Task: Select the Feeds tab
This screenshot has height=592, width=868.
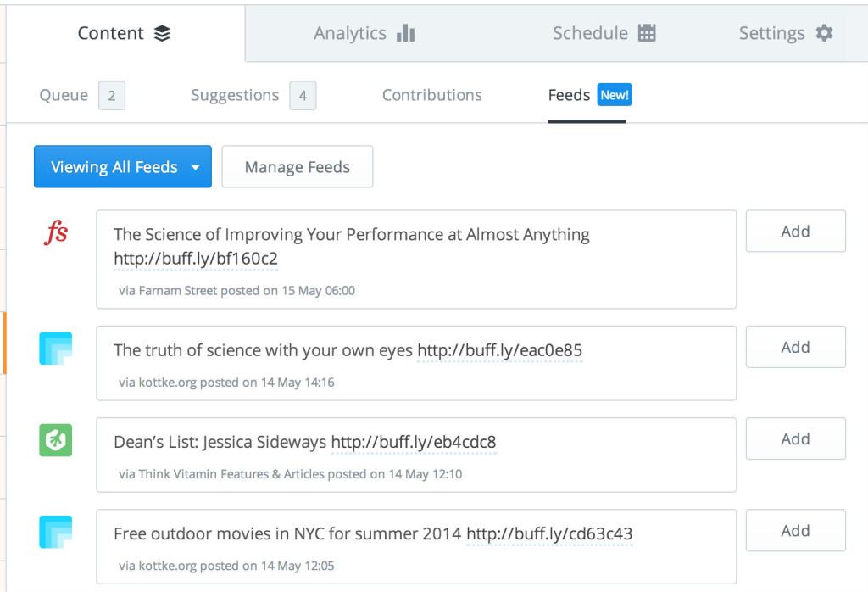Action: pos(569,95)
